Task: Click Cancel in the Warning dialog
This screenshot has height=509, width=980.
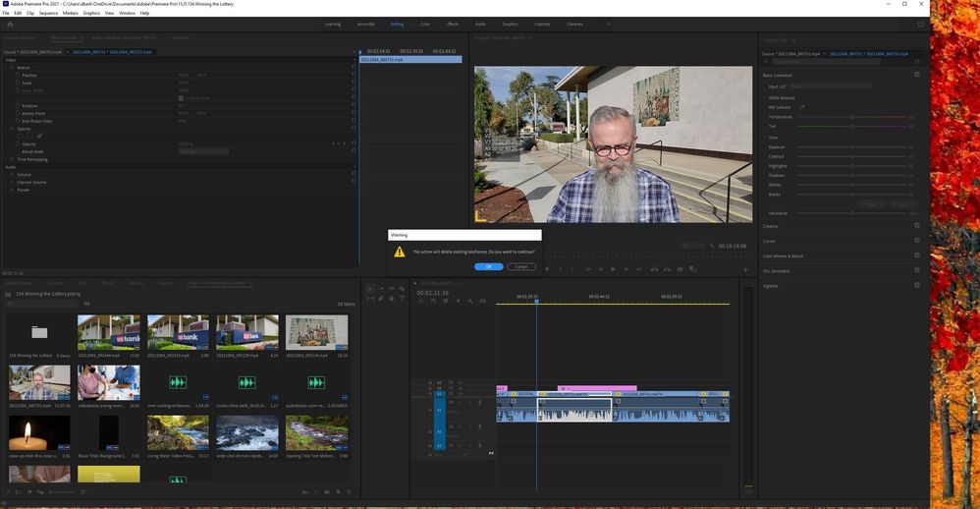Action: [x=520, y=266]
